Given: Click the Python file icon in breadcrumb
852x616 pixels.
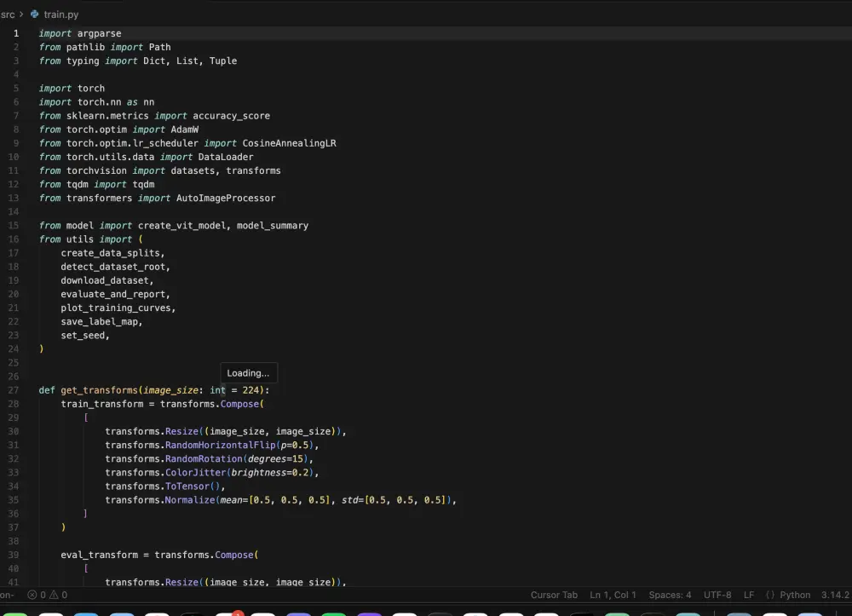Looking at the screenshot, I should (x=34, y=14).
